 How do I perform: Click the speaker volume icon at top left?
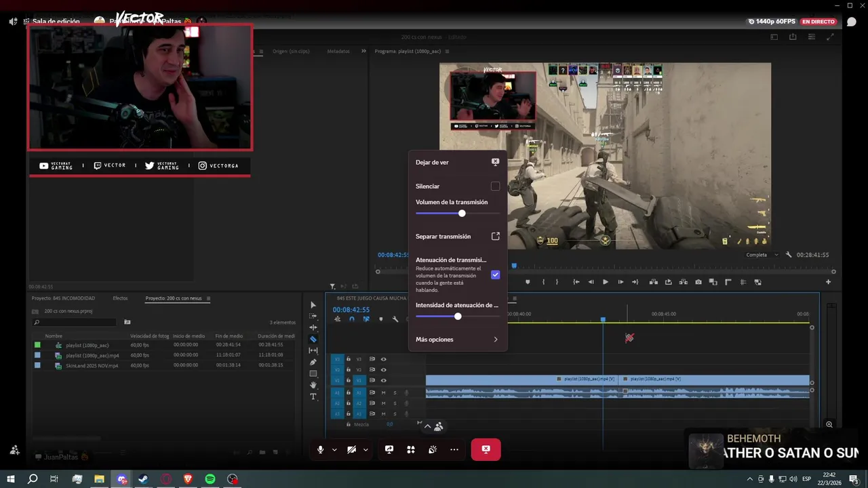[13, 22]
